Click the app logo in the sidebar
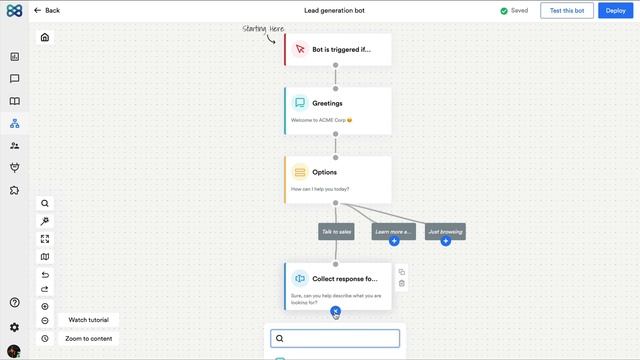The image size is (640, 360). 14,11
